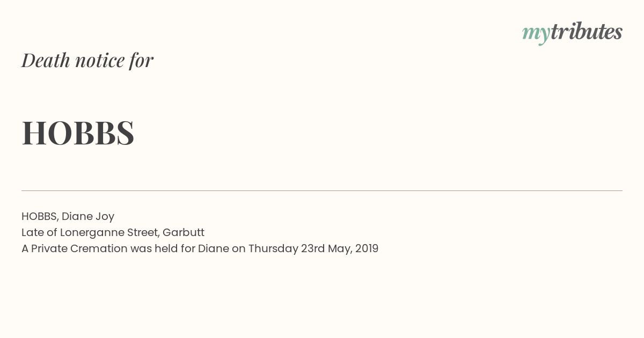
Task: Click the year "2019"
Action: (367, 249)
